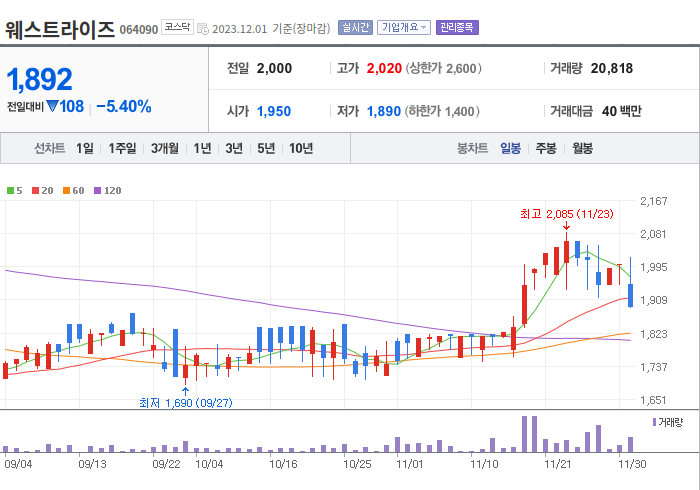Click the 최고 2,085 (11/23) high marker

point(567,214)
